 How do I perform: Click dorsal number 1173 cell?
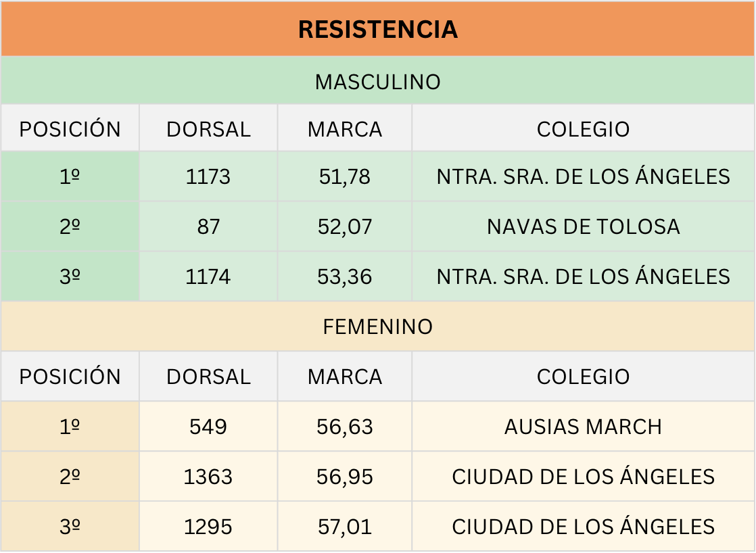208,177
